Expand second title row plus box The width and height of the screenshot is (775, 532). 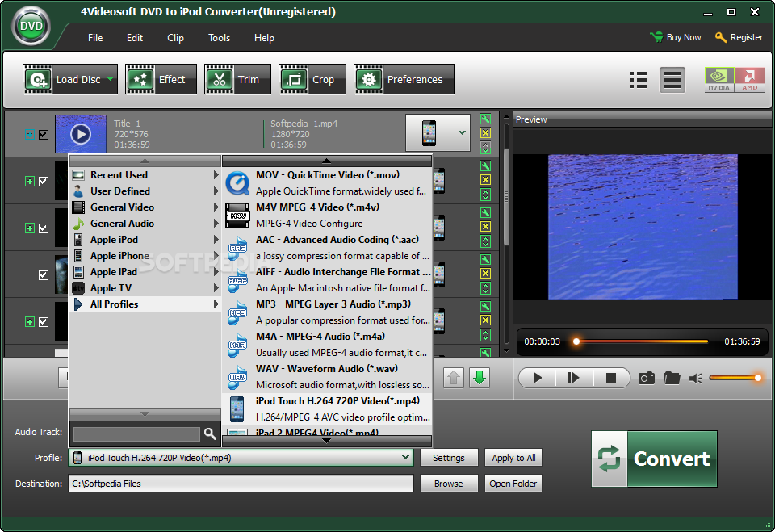(x=30, y=182)
